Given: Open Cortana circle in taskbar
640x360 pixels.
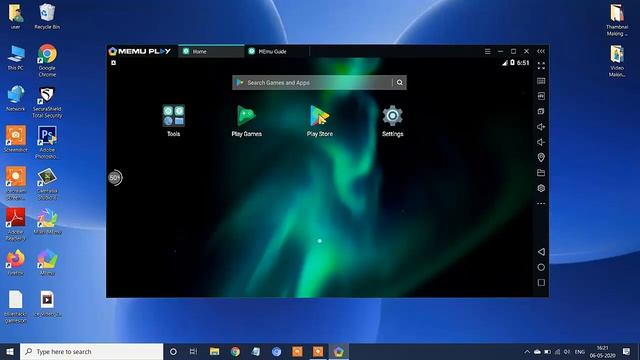Looking at the screenshot, I should coord(173,351).
